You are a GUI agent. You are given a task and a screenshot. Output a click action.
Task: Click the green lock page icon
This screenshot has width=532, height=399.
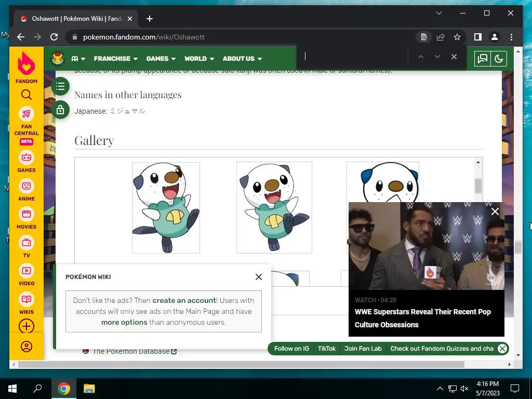60,110
